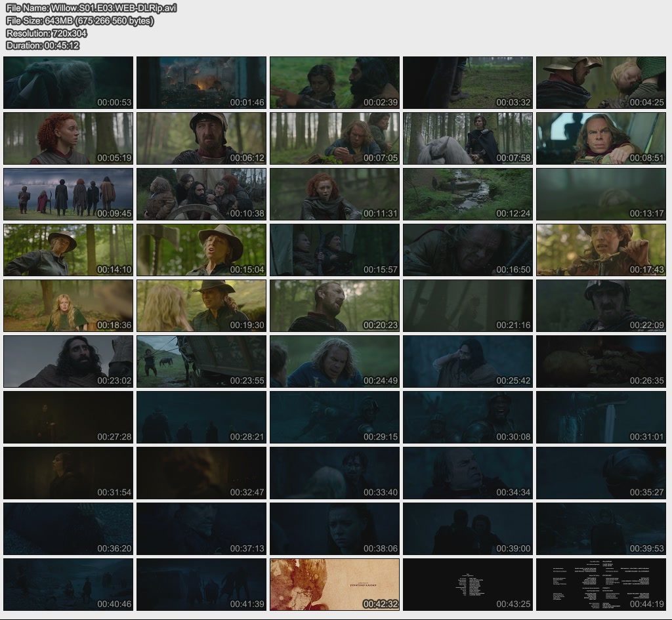Viewport: 672px width, 620px height.
Task: Pick the bearded man frame at 00:20:23
Action: click(335, 306)
